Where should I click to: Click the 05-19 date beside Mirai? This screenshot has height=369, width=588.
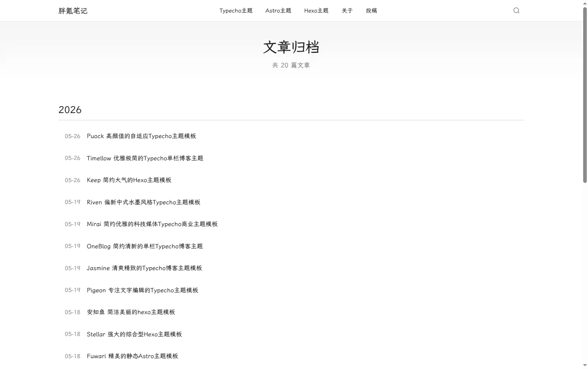click(73, 224)
